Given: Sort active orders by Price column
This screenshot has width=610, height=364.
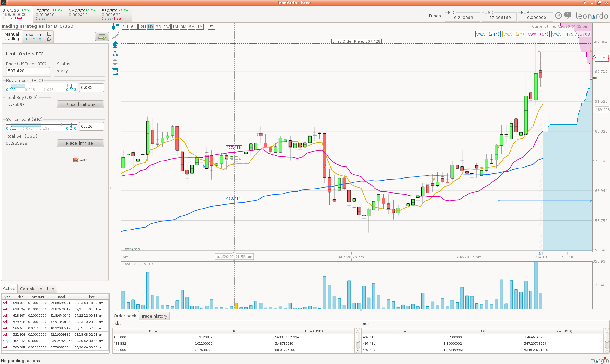Looking at the screenshot, I should [19, 297].
